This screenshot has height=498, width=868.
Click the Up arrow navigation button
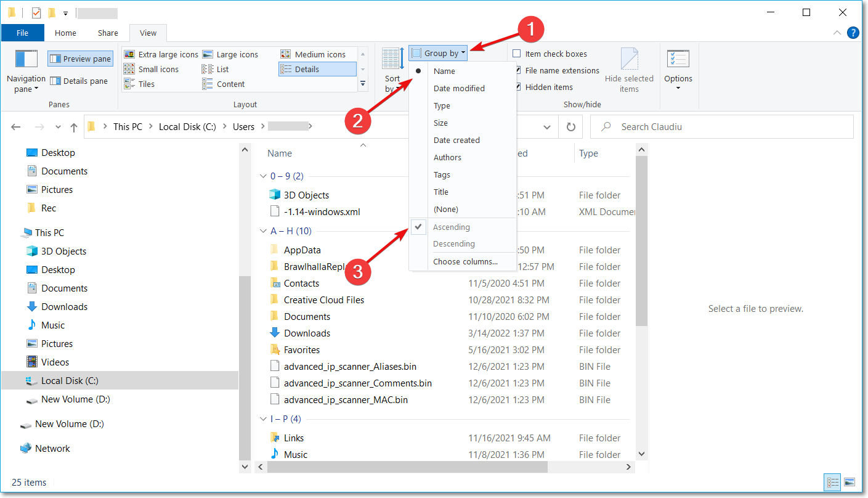[74, 127]
